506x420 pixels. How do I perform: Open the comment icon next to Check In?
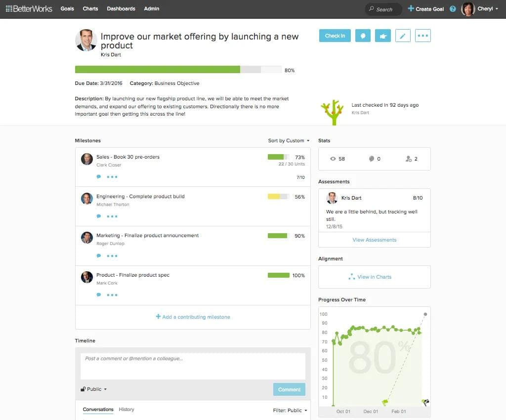(363, 35)
